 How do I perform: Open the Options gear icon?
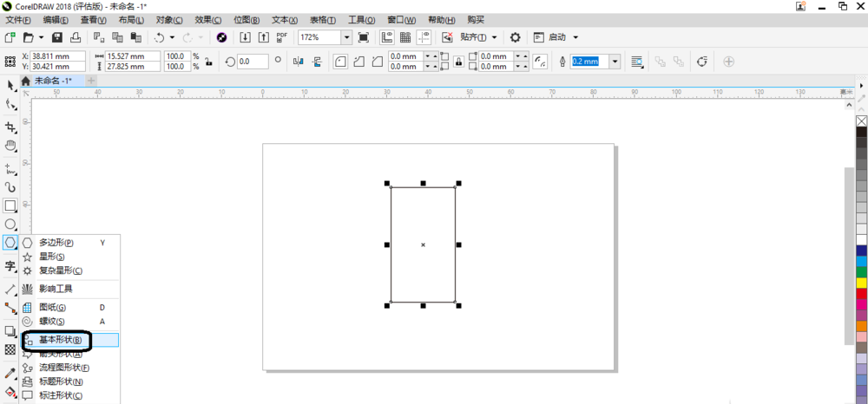[516, 37]
